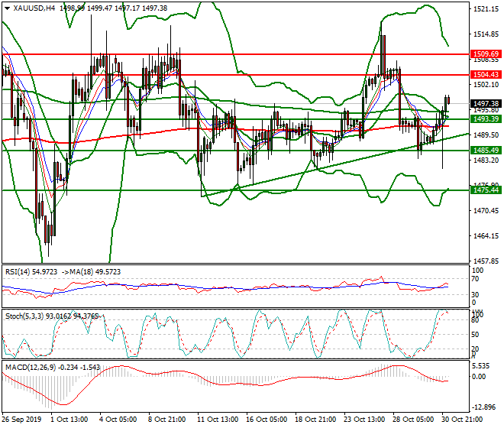Select the 1485.49 green support label
504x428 pixels.
coord(486,150)
